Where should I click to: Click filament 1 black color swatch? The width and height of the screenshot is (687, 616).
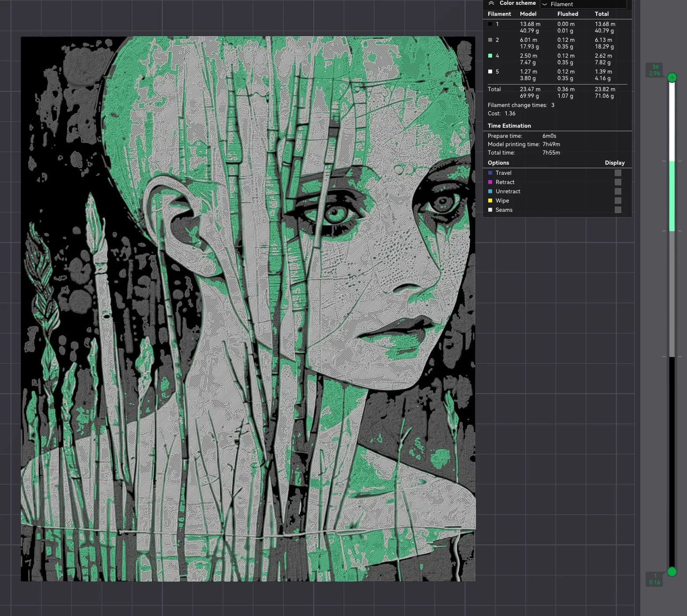coord(490,24)
